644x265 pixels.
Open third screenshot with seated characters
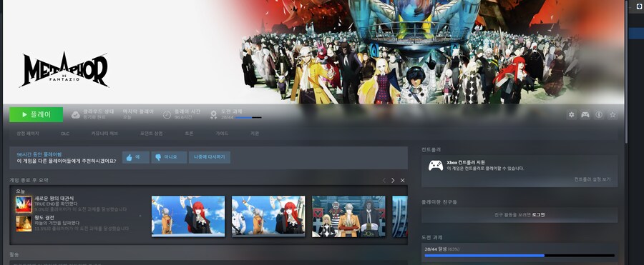point(348,216)
